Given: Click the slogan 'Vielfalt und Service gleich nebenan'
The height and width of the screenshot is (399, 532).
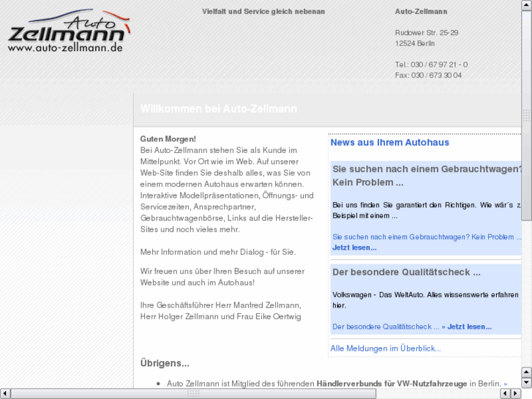Looking at the screenshot, I should tap(263, 12).
